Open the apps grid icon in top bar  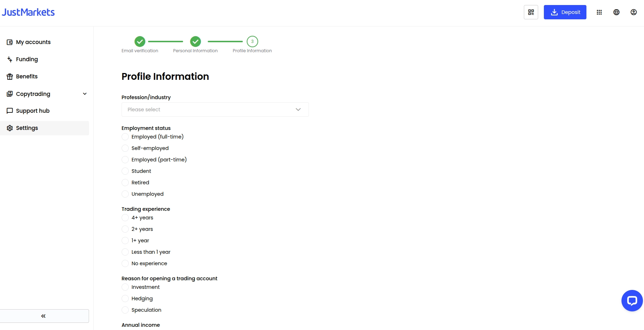tap(599, 12)
